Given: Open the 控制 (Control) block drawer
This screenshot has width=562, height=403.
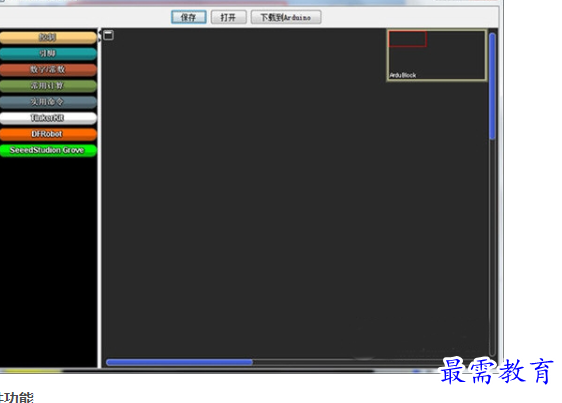Looking at the screenshot, I should tap(48, 37).
